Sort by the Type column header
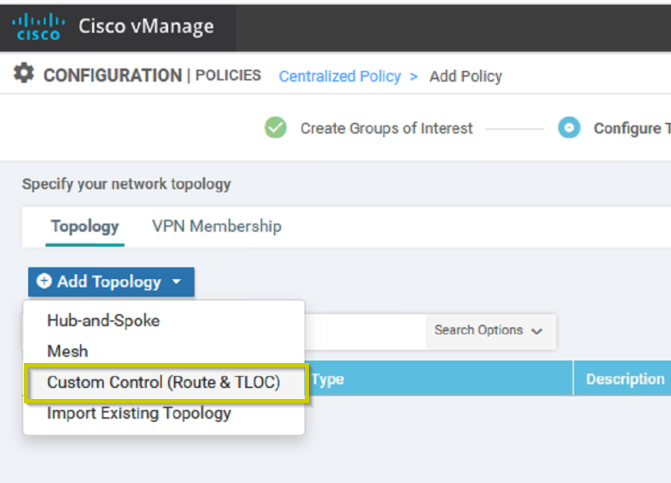The image size is (671, 483). click(328, 379)
